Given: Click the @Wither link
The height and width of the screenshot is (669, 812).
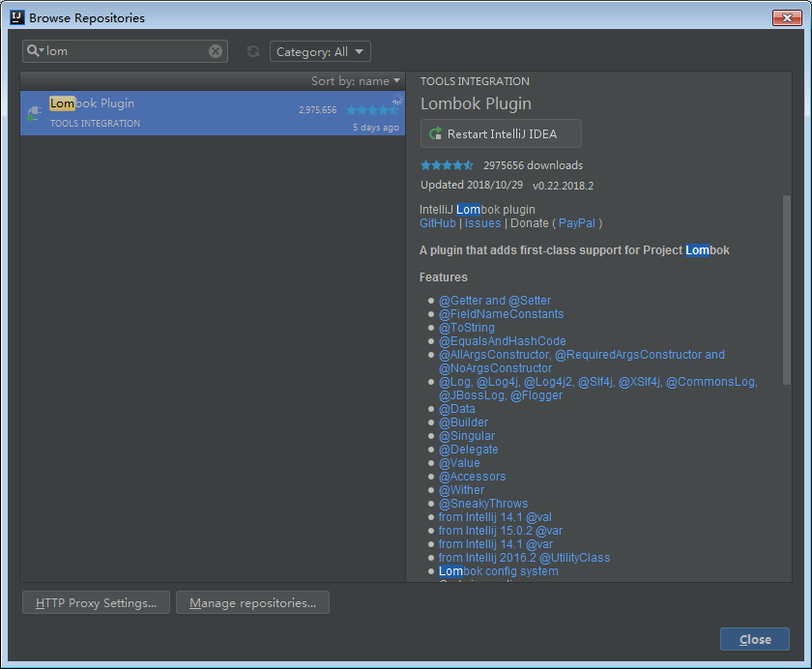Looking at the screenshot, I should (x=461, y=490).
